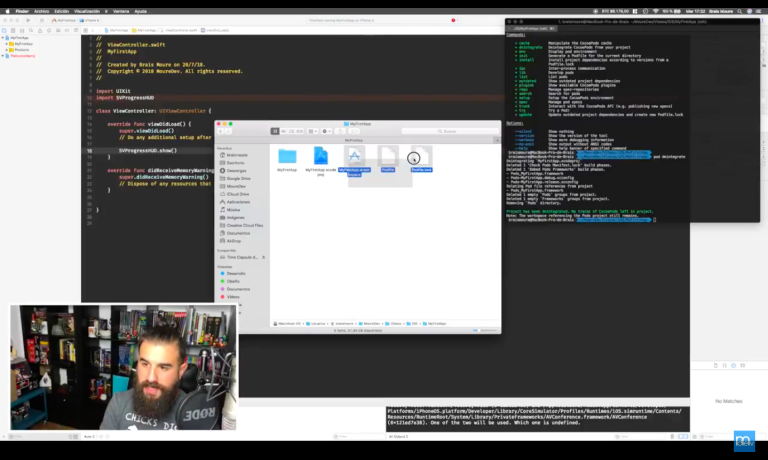Open Finder action gear menu

click(x=326, y=131)
